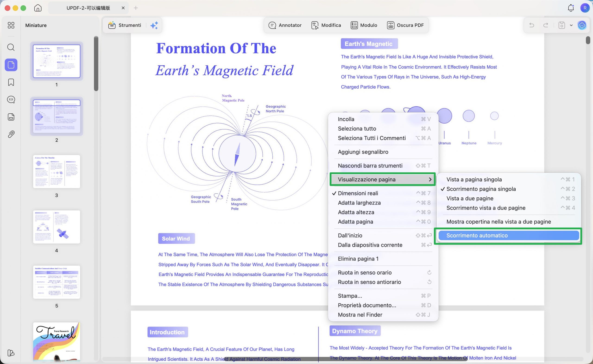Open the notifications bell
The image size is (593, 364).
(571, 8)
